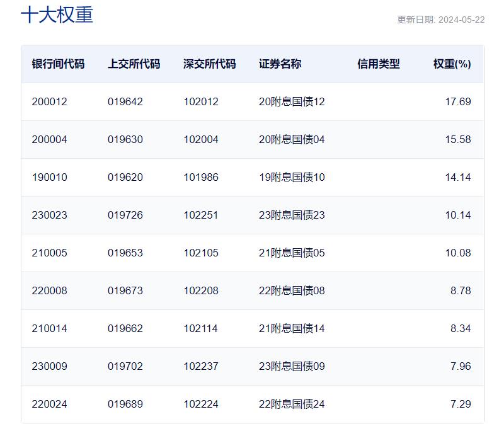Click Shanghai code 019673
Screen dimensions: 504x436
(x=125, y=290)
